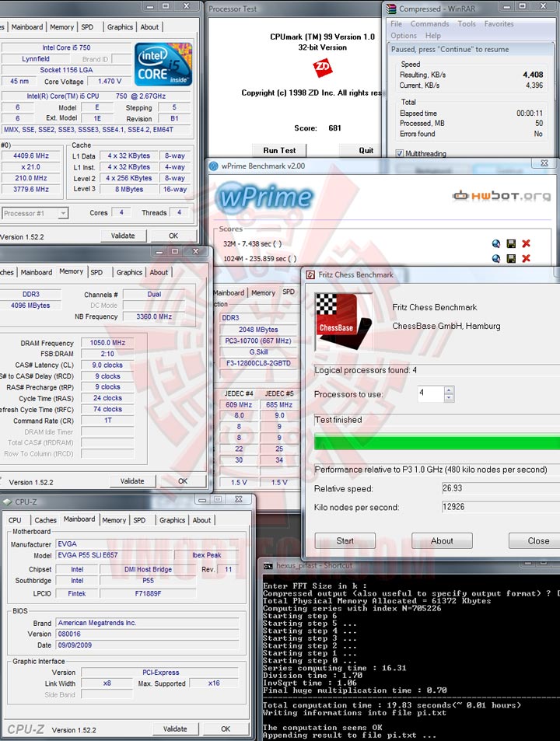Open About tab in CPU-Z Memory window
This screenshot has width=560, height=741.
[x=159, y=272]
